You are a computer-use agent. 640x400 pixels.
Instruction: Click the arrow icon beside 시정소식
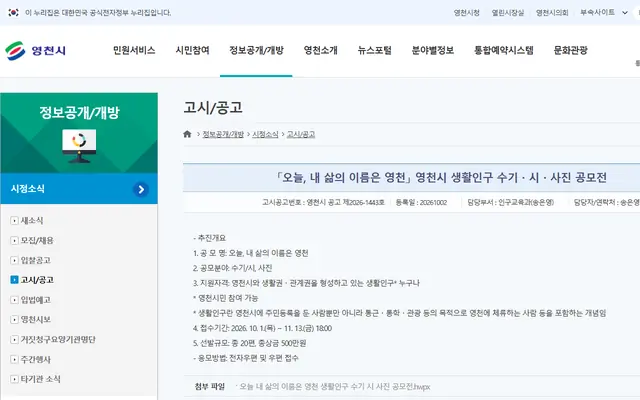tap(141, 189)
